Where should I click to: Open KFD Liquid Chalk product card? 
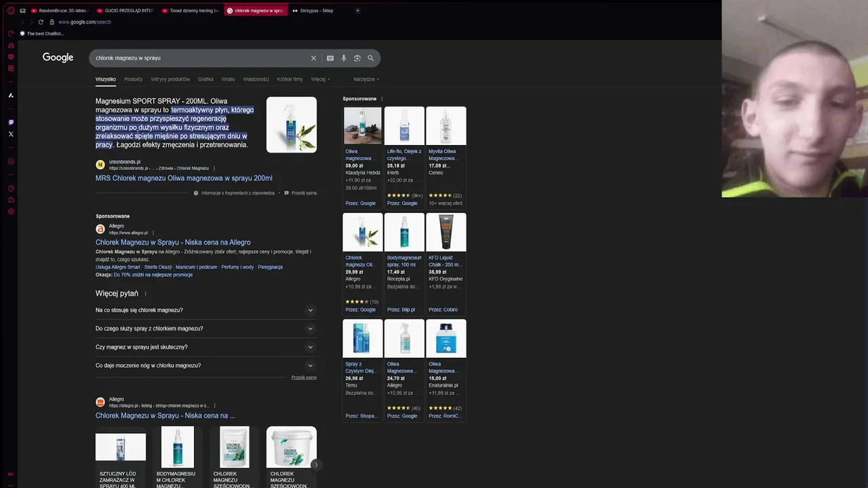click(x=446, y=263)
